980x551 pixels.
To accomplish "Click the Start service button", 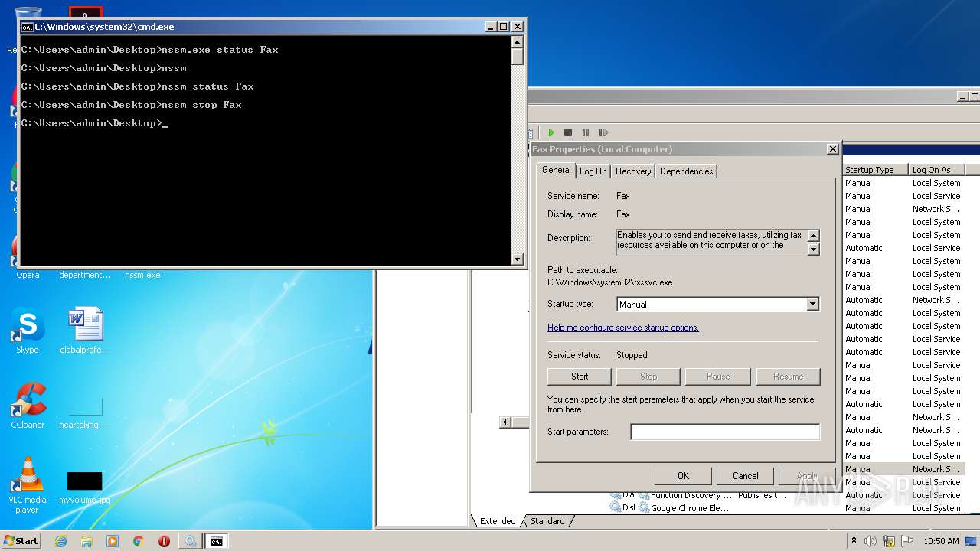I will pos(580,377).
